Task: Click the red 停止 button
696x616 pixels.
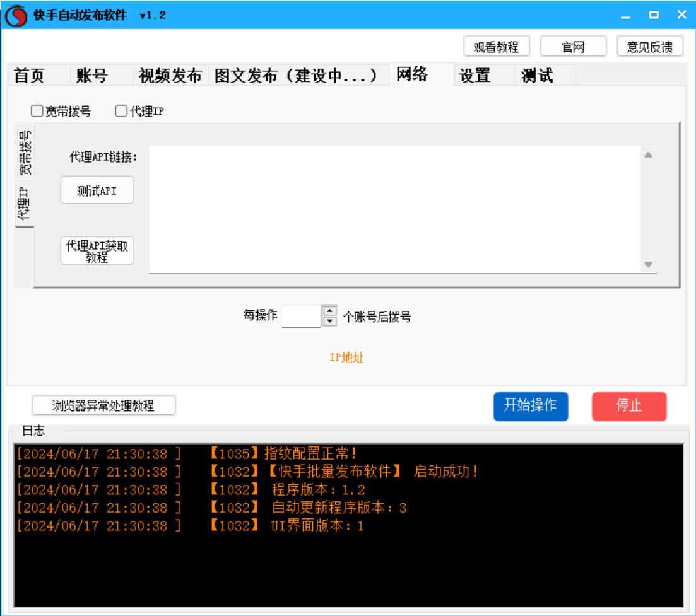Action: (629, 406)
